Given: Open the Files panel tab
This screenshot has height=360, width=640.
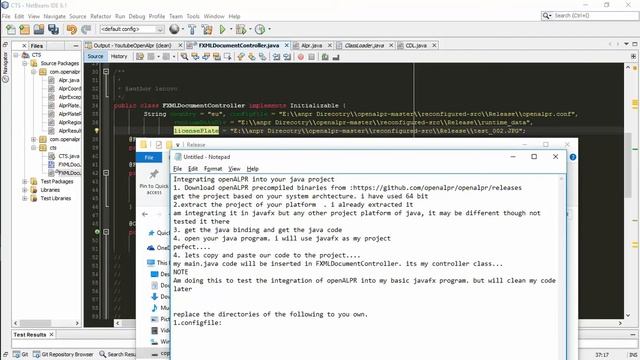Looking at the screenshot, I should click(37, 46).
